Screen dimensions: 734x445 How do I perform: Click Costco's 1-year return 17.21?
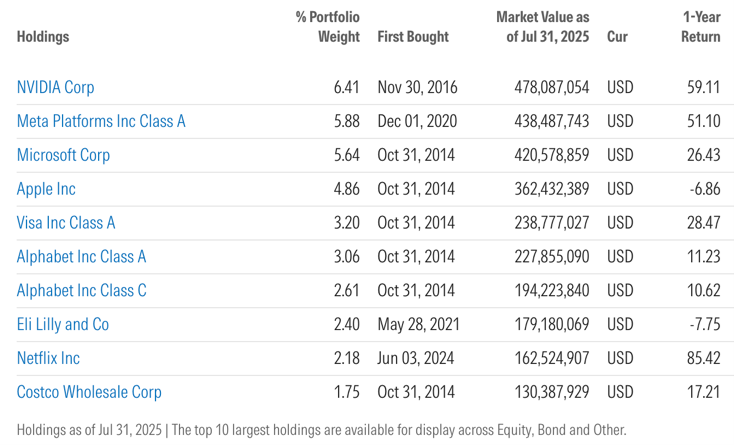click(704, 392)
